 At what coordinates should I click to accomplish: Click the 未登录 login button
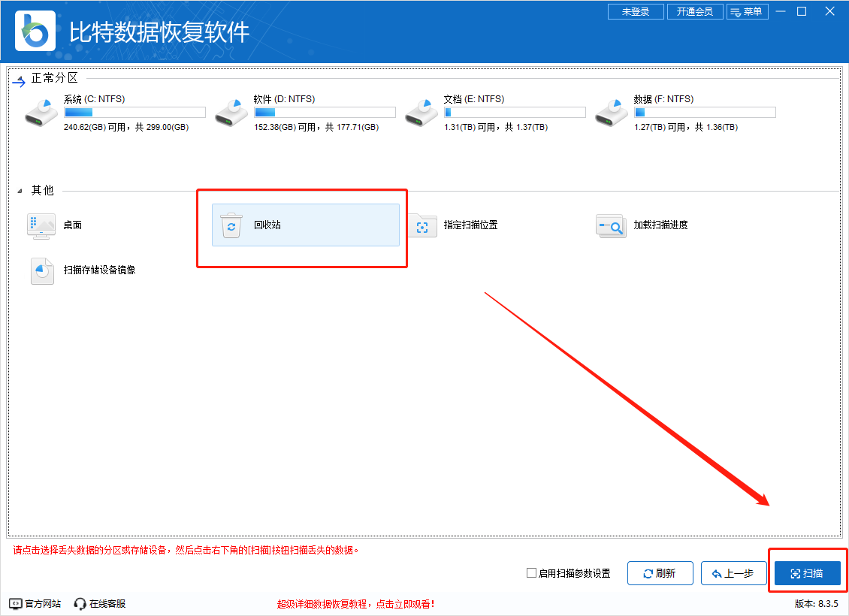coord(636,11)
